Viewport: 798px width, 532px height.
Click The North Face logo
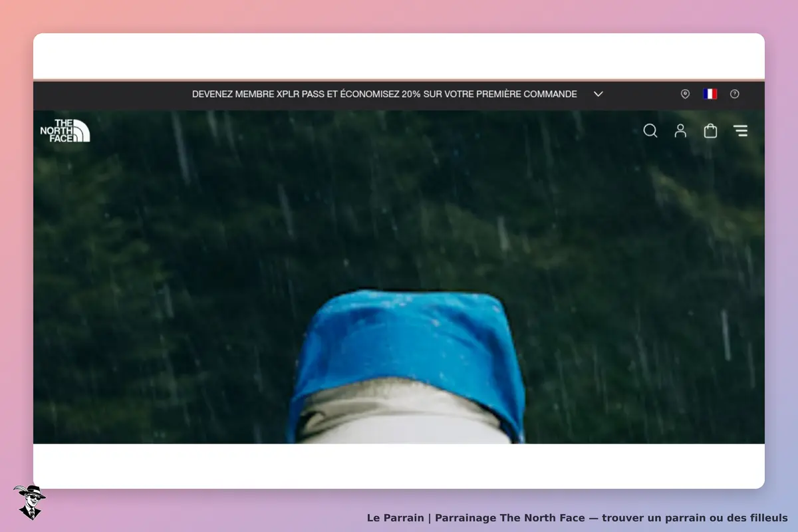coord(65,131)
